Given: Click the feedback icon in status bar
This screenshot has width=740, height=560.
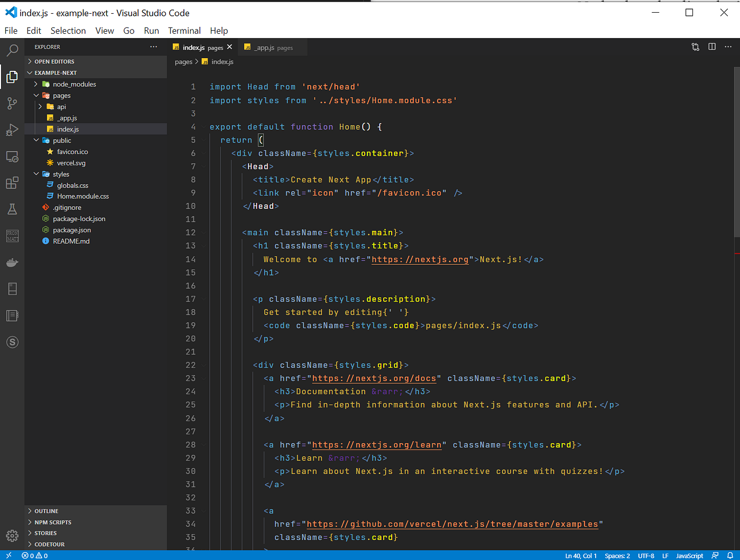Looking at the screenshot, I should [x=715, y=555].
